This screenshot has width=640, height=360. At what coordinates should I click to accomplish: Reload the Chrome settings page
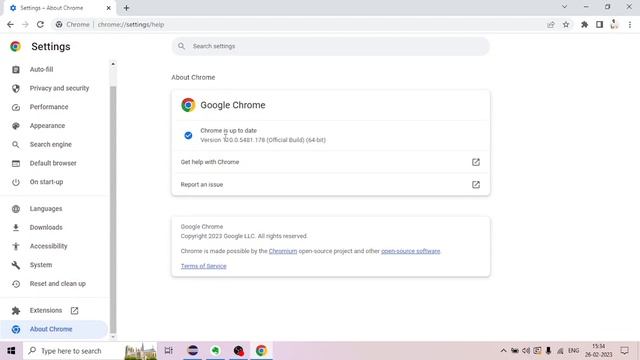(x=40, y=24)
